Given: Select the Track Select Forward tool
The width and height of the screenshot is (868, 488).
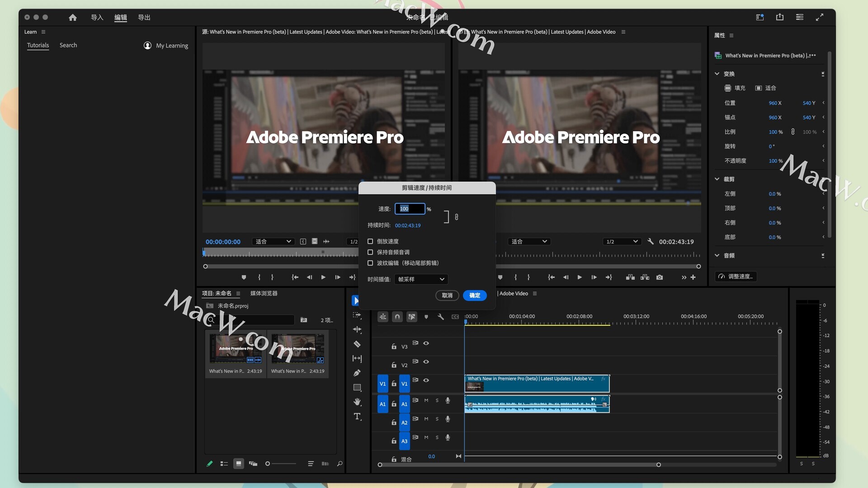Looking at the screenshot, I should point(357,315).
